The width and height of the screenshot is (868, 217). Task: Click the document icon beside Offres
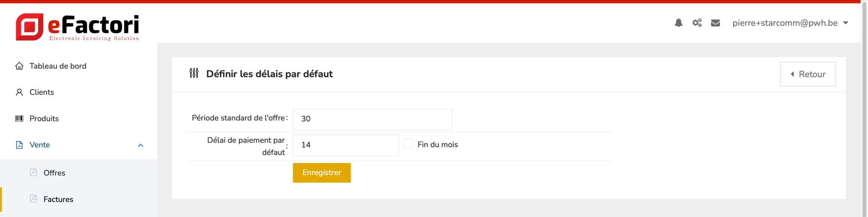pyautogui.click(x=33, y=172)
